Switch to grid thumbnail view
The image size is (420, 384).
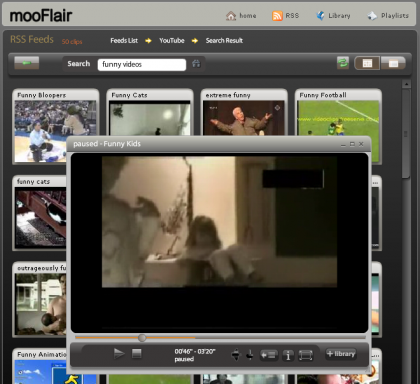pos(367,63)
